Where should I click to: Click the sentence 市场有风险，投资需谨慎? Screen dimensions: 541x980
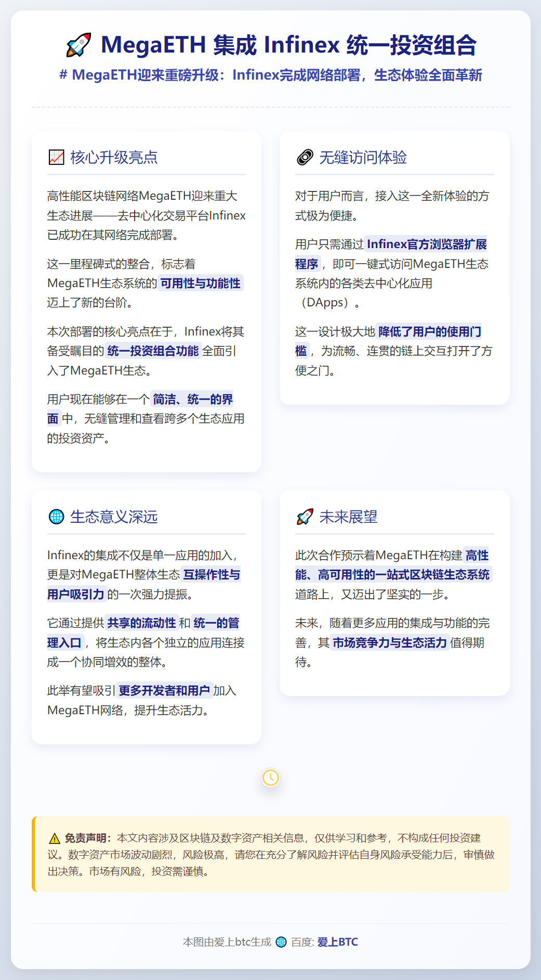(151, 871)
